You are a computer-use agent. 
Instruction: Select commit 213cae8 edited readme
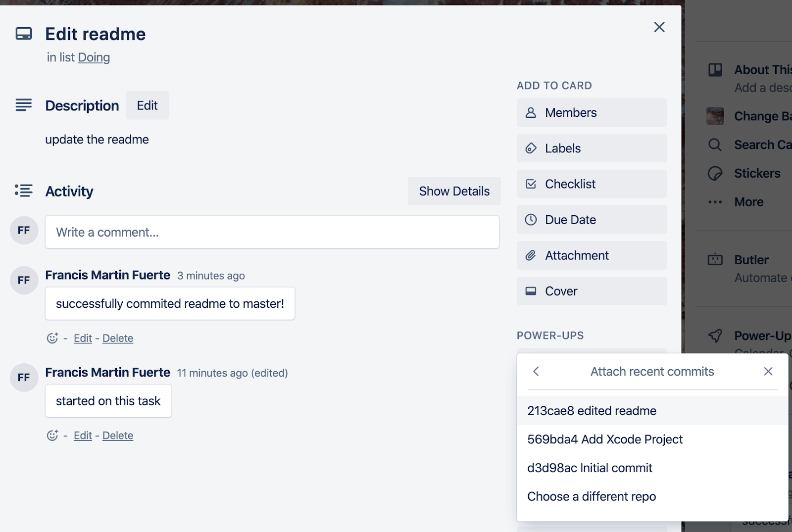[x=592, y=411]
